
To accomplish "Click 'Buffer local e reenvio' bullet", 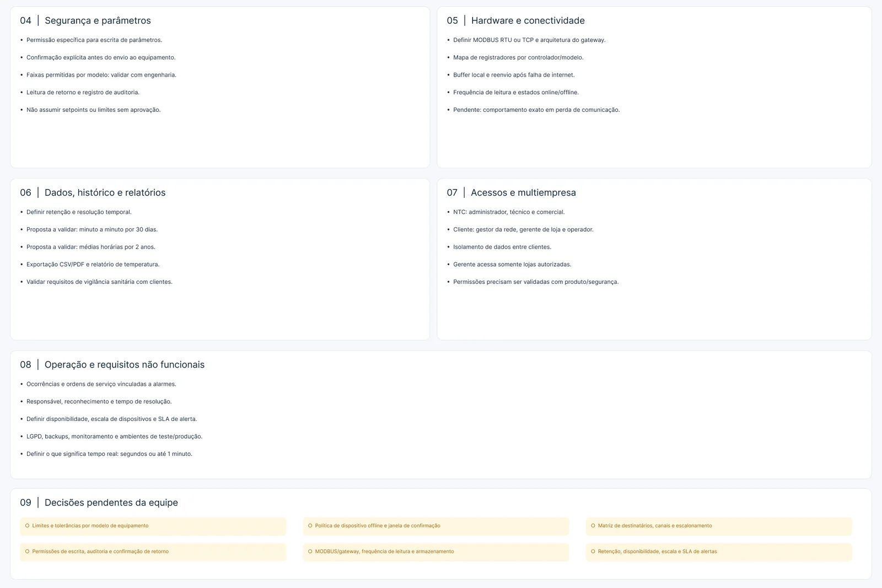I will tap(514, 75).
